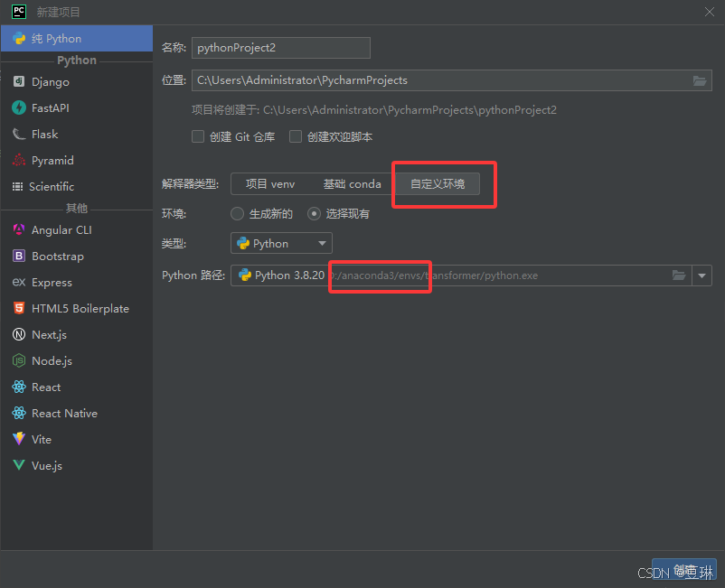Select Vite text in project list

click(x=42, y=439)
